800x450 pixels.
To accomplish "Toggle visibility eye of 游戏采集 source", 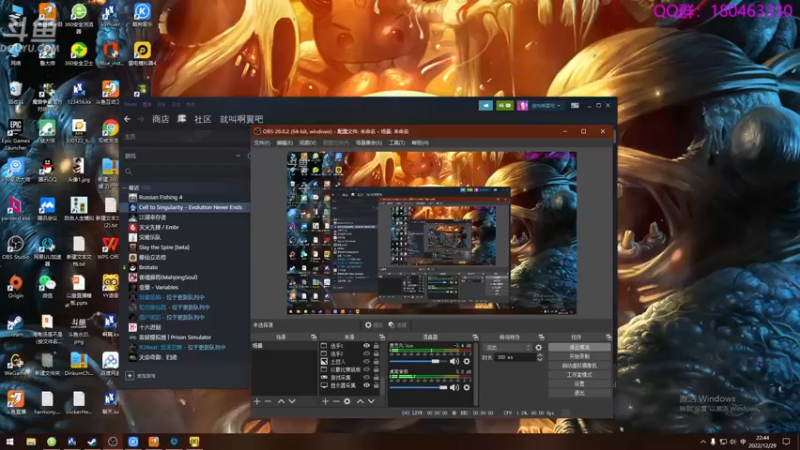I will pos(366,378).
